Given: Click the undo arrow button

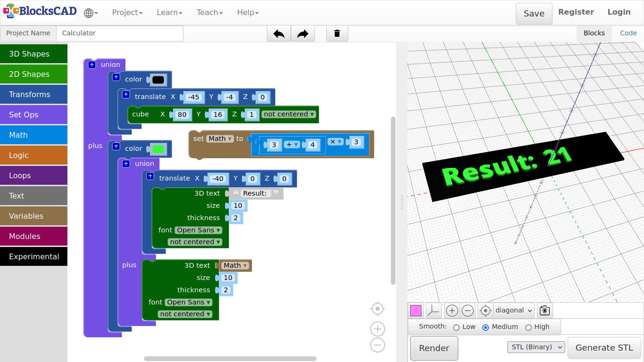Looking at the screenshot, I should click(x=279, y=33).
